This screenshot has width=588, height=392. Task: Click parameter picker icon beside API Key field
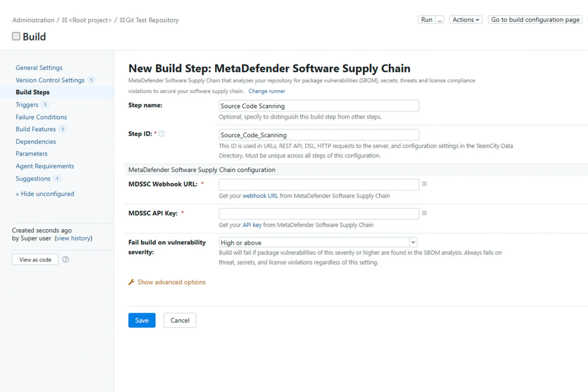coord(424,213)
